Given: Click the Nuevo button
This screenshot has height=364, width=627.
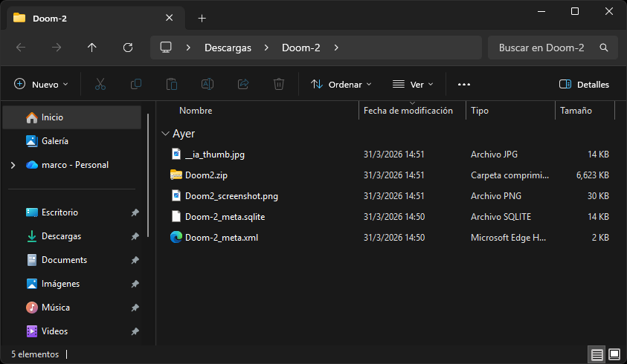Looking at the screenshot, I should [42, 85].
